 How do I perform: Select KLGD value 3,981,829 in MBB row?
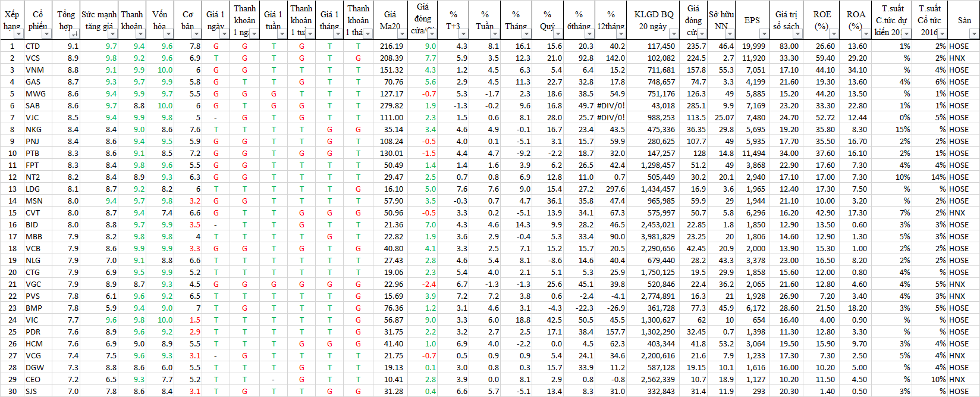tap(652, 236)
